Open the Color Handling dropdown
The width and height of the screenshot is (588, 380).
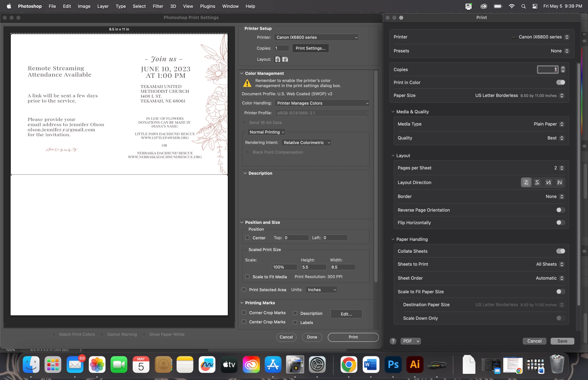point(322,103)
